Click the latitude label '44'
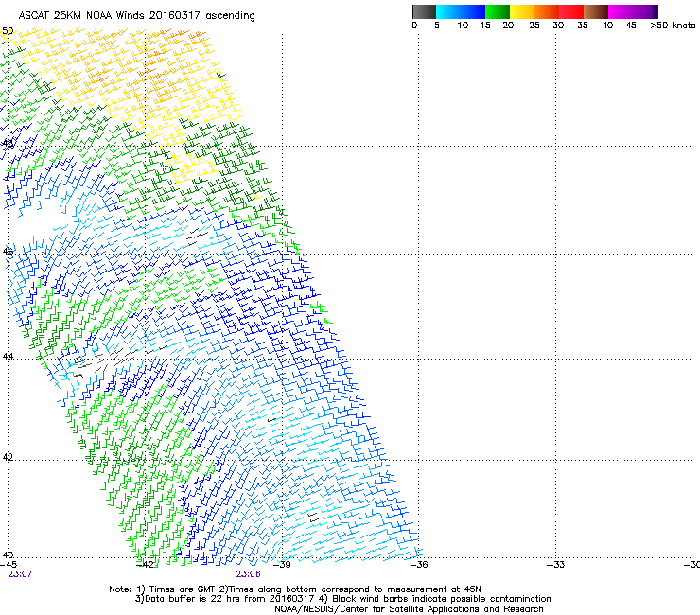 (8, 357)
